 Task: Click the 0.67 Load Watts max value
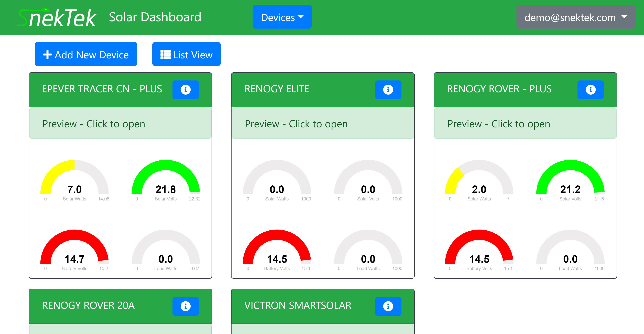pyautogui.click(x=195, y=269)
